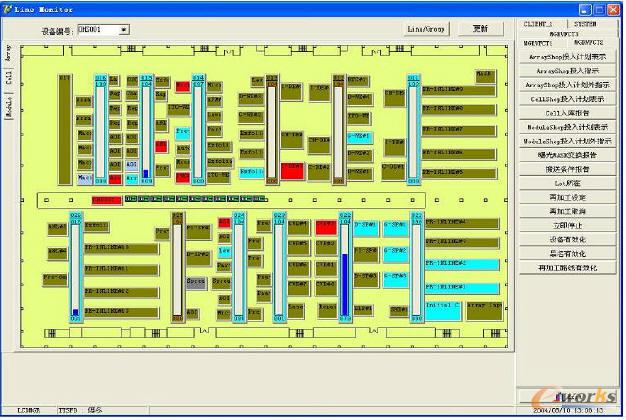
Task: Switch to the Cell vertical tab
Action: click(x=8, y=82)
